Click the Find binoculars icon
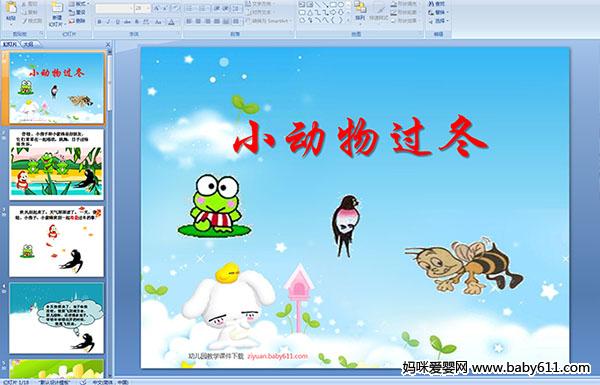 coord(437,4)
